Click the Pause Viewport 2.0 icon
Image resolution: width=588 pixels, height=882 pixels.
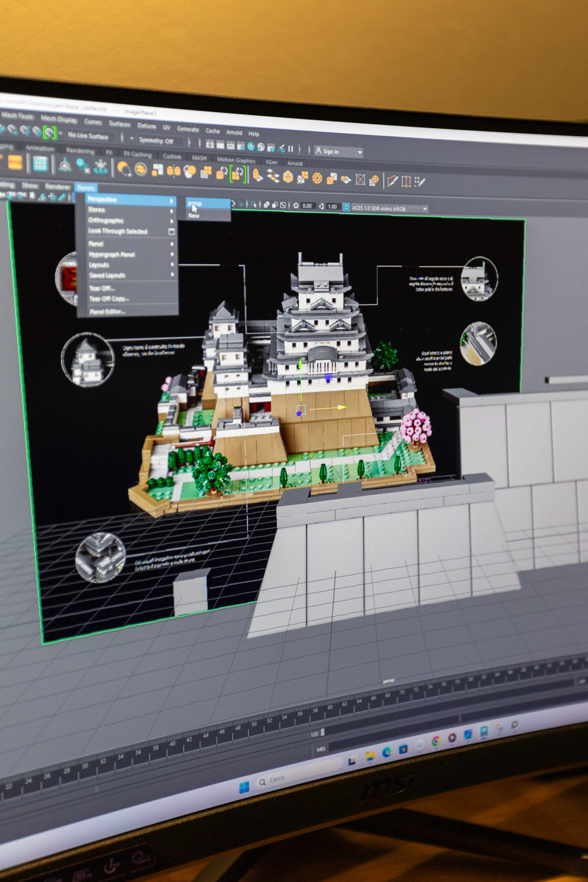pos(291,149)
